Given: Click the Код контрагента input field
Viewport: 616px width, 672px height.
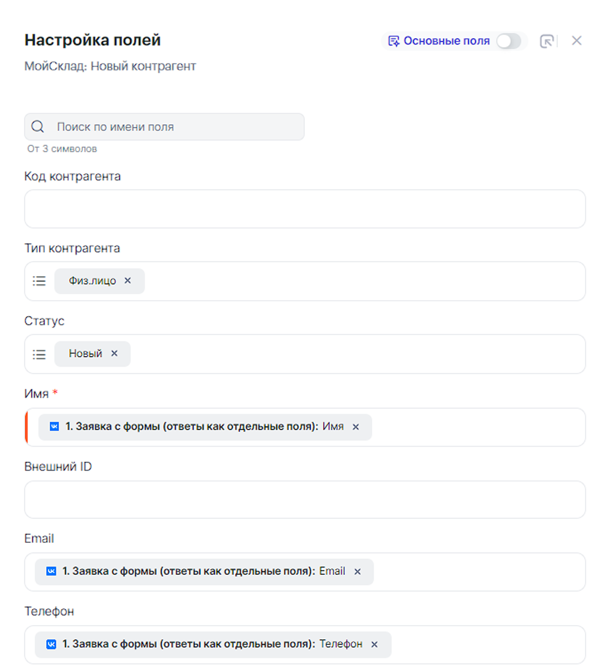Looking at the screenshot, I should click(305, 209).
